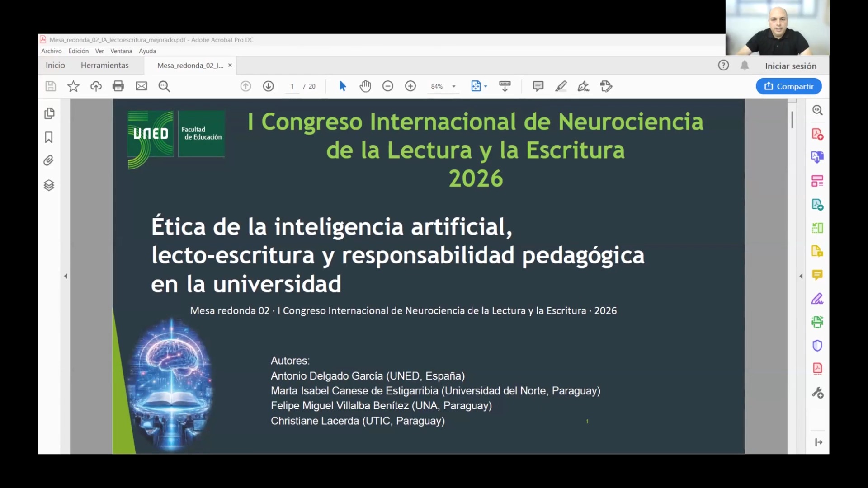
Task: Select the Mesa_redonda_02 document tab
Action: (190, 66)
